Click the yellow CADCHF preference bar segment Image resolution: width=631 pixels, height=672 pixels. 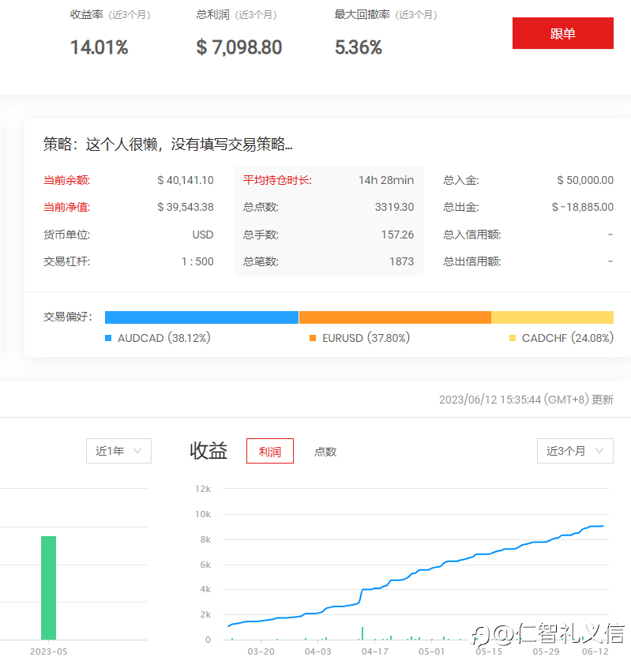click(552, 317)
